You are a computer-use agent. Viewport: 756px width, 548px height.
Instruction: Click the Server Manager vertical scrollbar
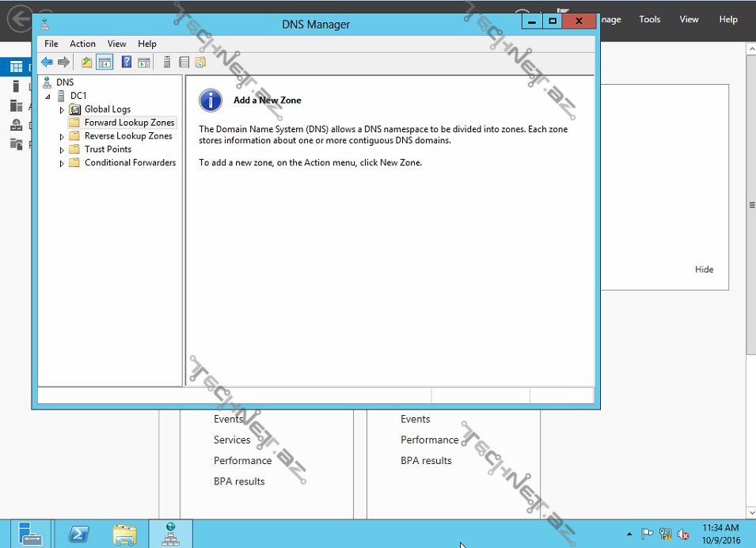point(750,204)
